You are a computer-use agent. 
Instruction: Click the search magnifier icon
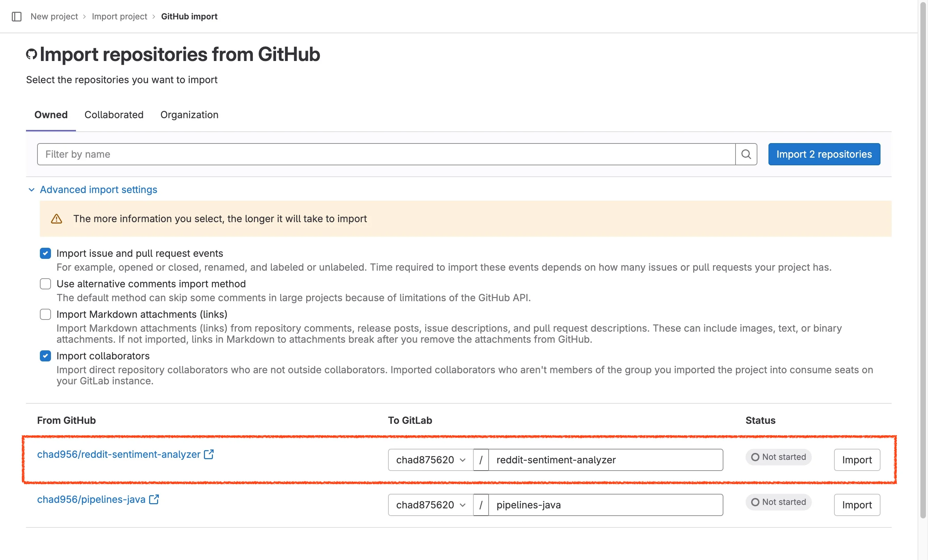[x=746, y=154]
